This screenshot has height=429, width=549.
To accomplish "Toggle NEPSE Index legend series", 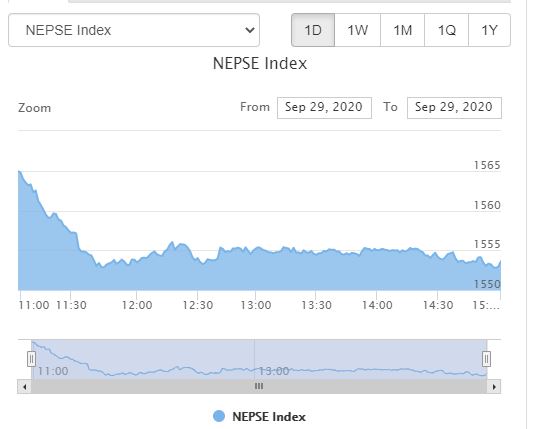I will (x=259, y=417).
